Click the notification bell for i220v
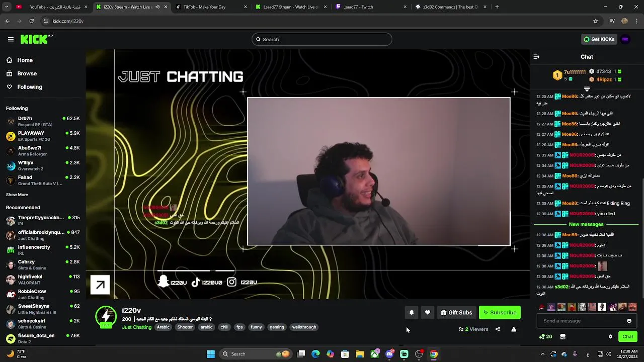This screenshot has height=362, width=644. click(x=412, y=312)
